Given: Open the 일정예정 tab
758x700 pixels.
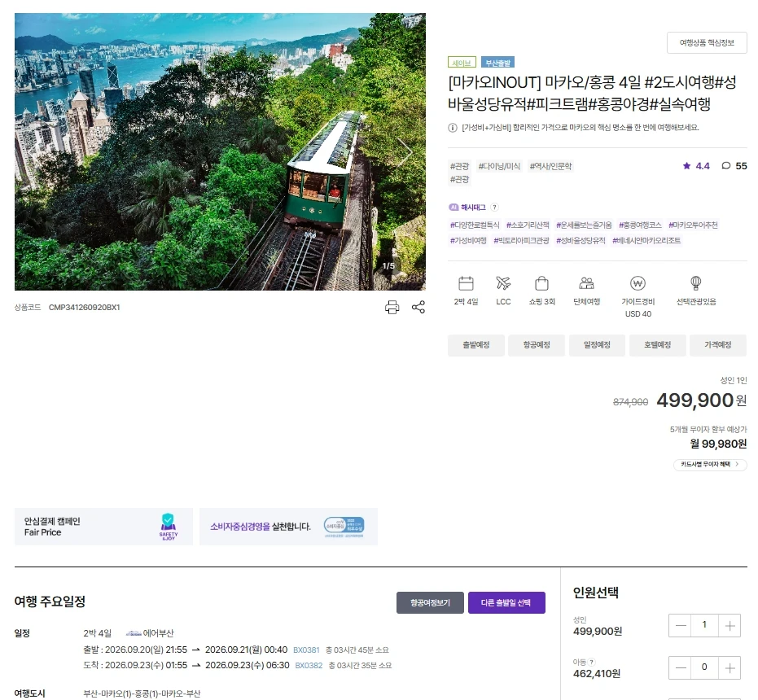Looking at the screenshot, I should [x=597, y=345].
